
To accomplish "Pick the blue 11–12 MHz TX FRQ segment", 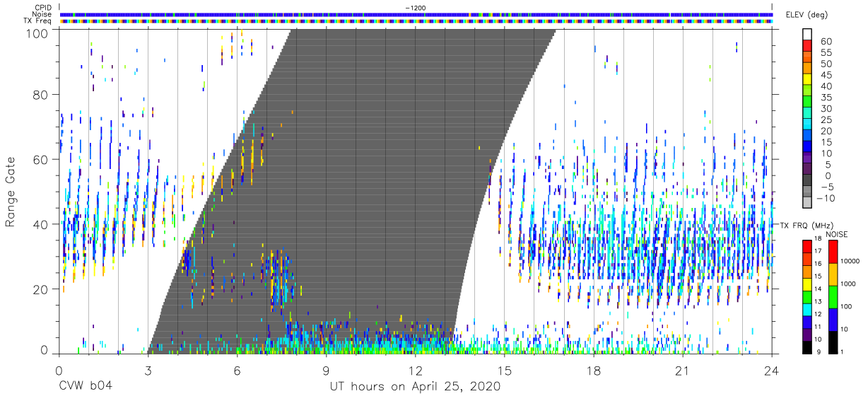I will pos(807,322).
